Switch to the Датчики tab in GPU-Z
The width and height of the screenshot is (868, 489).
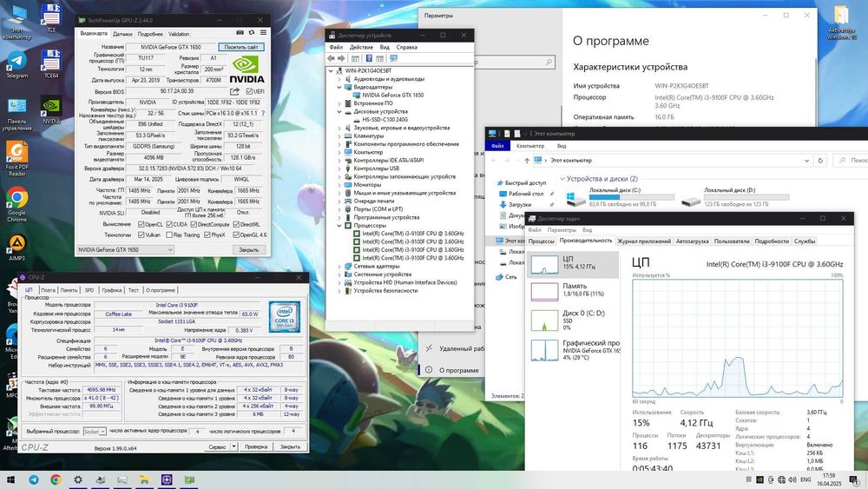[122, 34]
